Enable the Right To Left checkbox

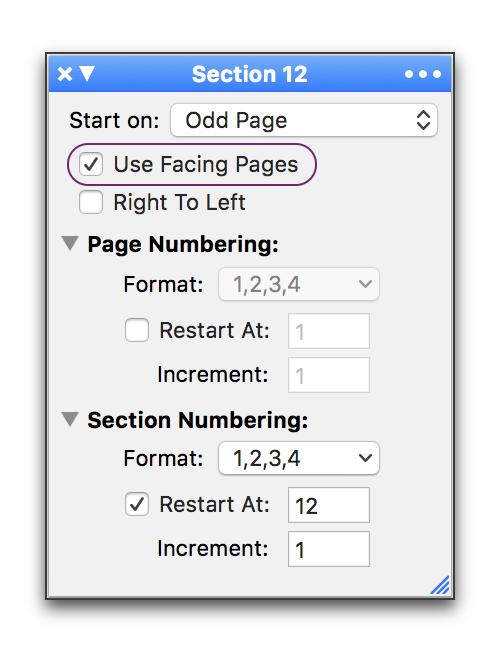pos(91,202)
